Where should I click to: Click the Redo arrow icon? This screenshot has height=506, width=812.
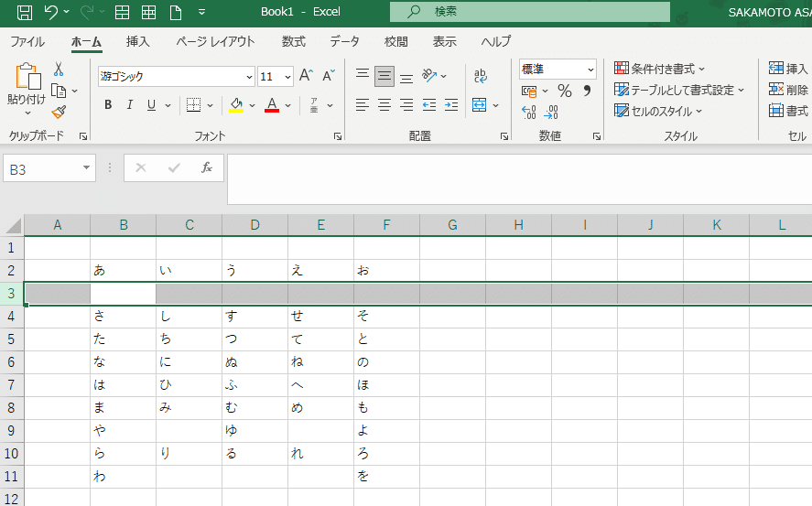[87, 12]
